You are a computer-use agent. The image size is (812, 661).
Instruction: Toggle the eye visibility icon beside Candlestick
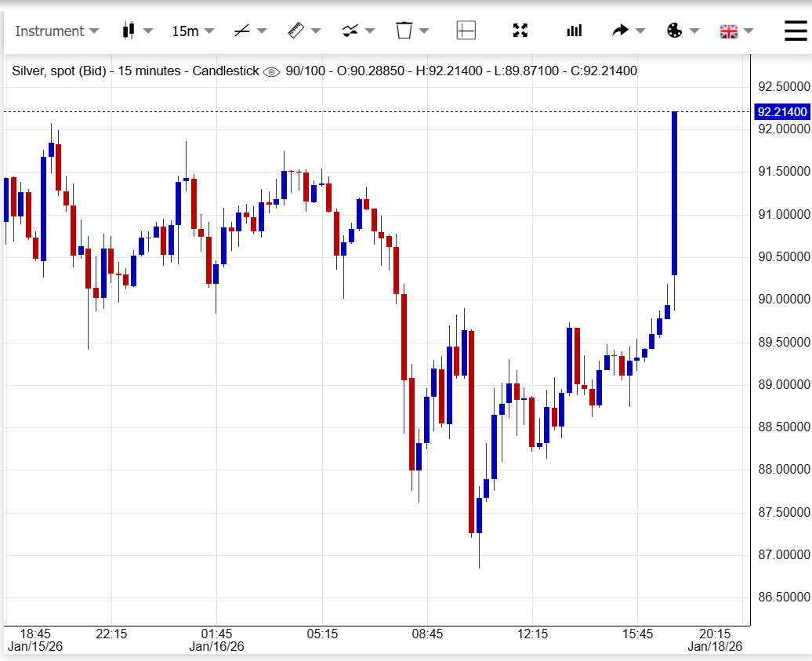click(271, 71)
